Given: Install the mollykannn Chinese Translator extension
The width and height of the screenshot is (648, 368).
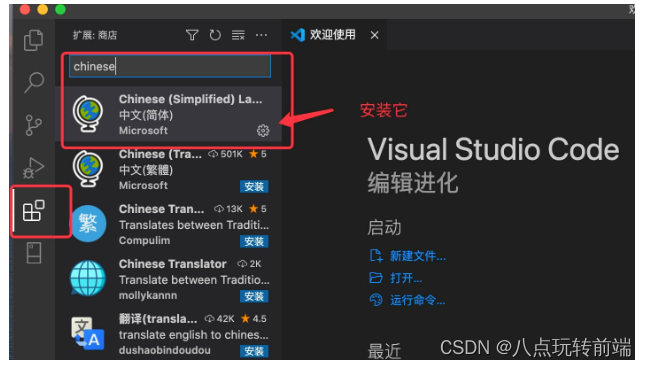Looking at the screenshot, I should [254, 296].
